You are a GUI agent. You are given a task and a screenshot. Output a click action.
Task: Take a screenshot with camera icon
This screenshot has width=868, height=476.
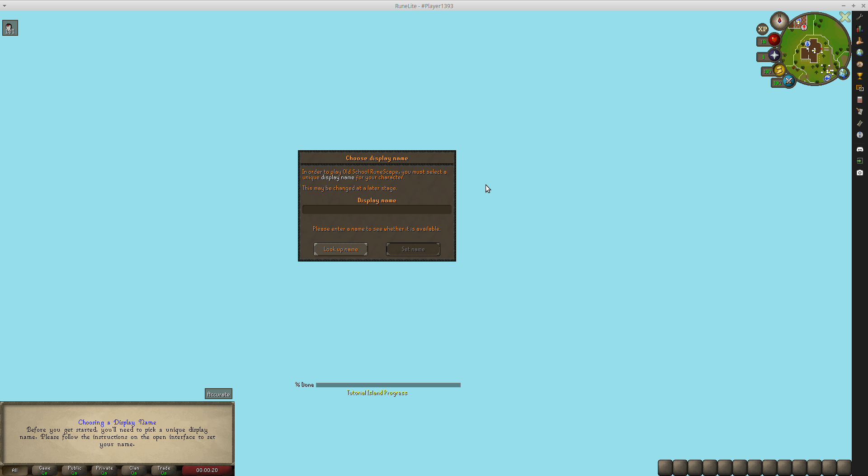click(x=859, y=173)
